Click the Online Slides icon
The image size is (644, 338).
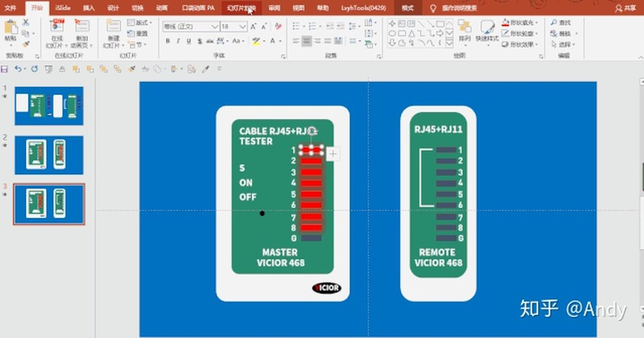click(57, 26)
